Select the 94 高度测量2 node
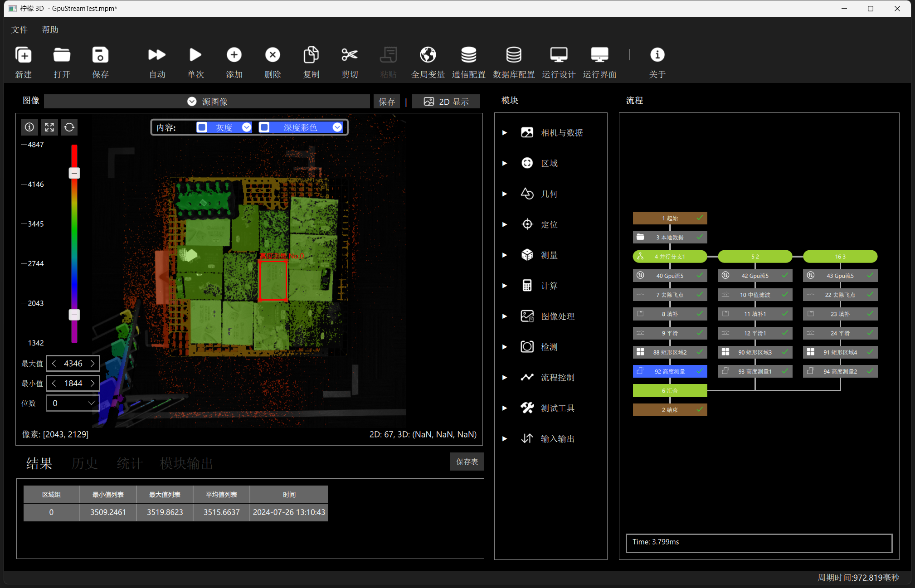 [840, 371]
